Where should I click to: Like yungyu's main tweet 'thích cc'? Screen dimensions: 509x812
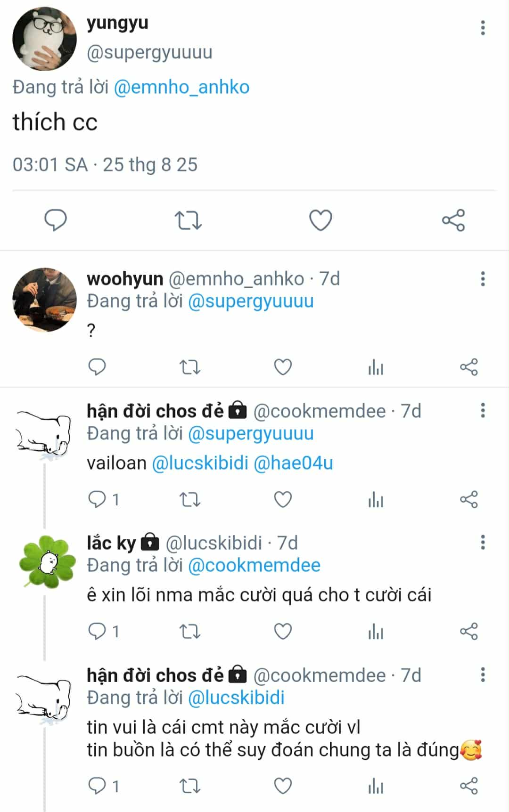(x=320, y=220)
